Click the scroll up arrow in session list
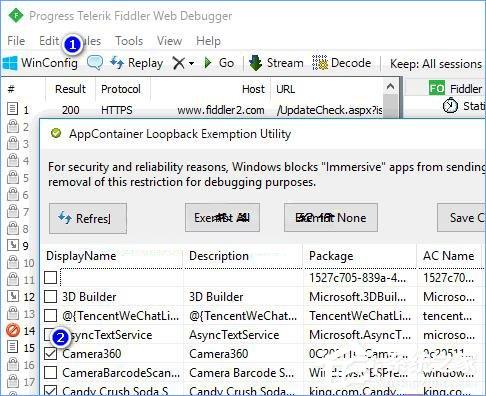This screenshot has width=486, height=396. tap(390, 87)
